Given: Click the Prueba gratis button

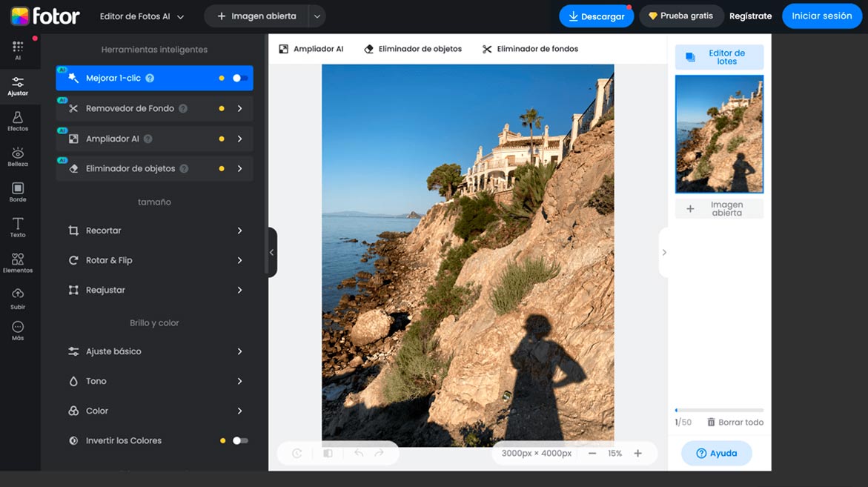Looking at the screenshot, I should (681, 16).
